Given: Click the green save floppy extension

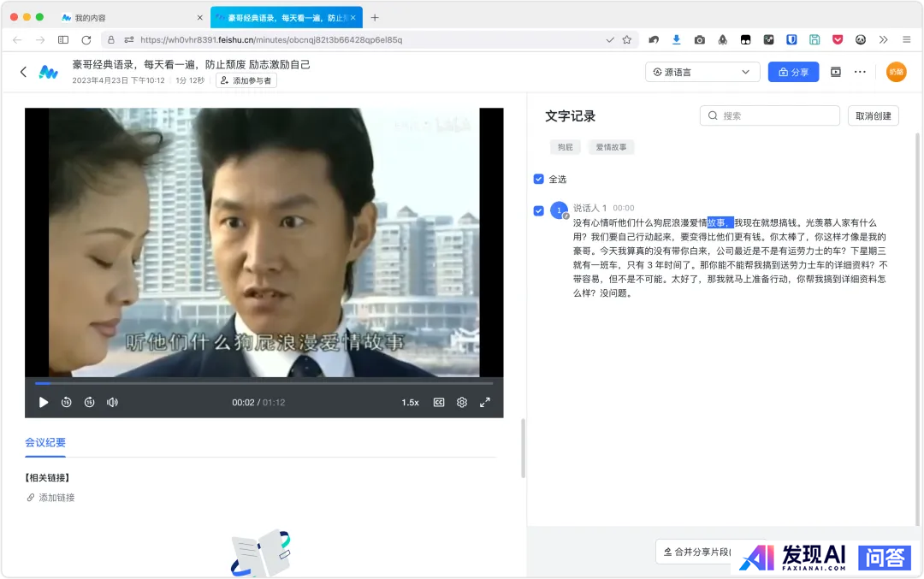Looking at the screenshot, I should (814, 40).
